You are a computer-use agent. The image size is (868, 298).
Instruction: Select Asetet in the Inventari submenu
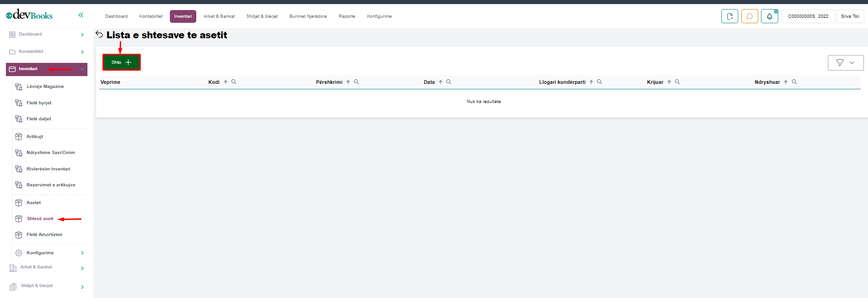pos(34,203)
